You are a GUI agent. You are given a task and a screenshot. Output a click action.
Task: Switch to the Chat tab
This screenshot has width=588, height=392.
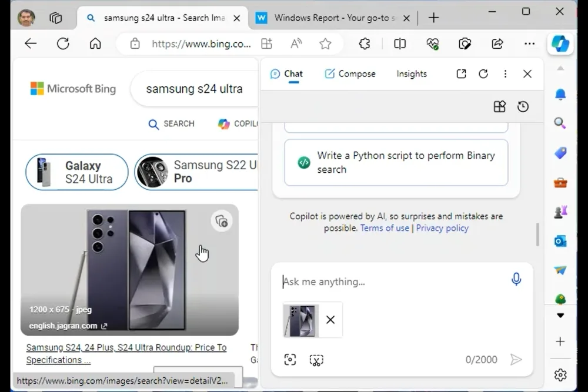[286, 74]
